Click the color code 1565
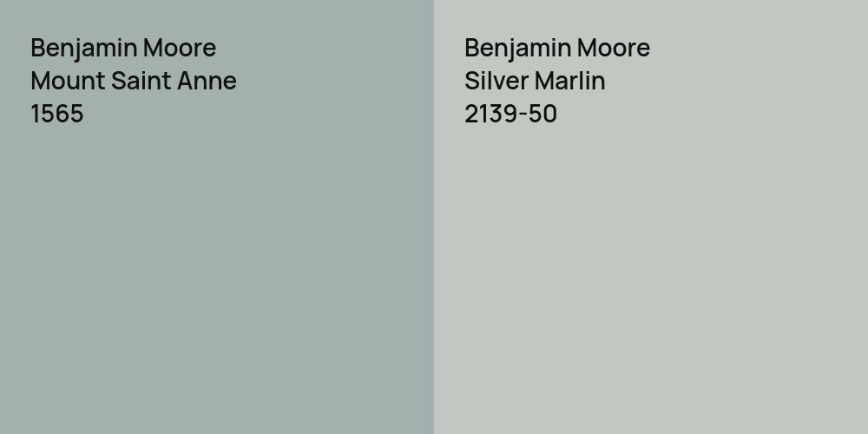The height and width of the screenshot is (434, 868). pyautogui.click(x=57, y=114)
